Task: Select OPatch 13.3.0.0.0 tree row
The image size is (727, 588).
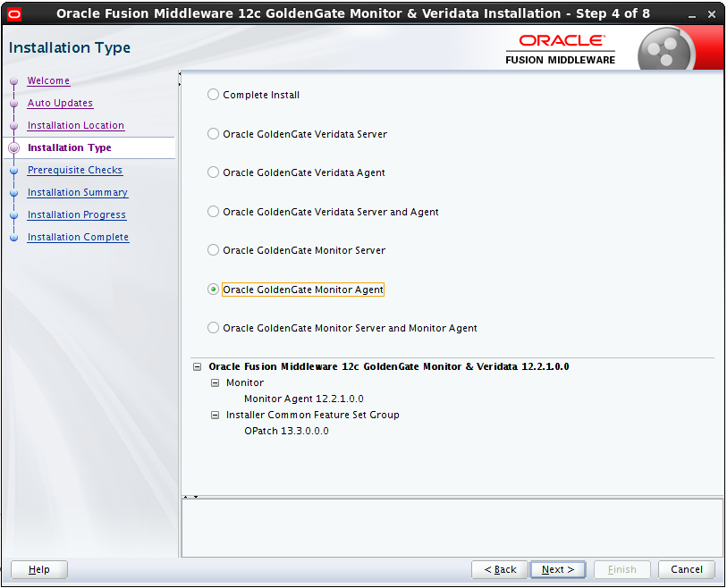Action: pyautogui.click(x=286, y=431)
